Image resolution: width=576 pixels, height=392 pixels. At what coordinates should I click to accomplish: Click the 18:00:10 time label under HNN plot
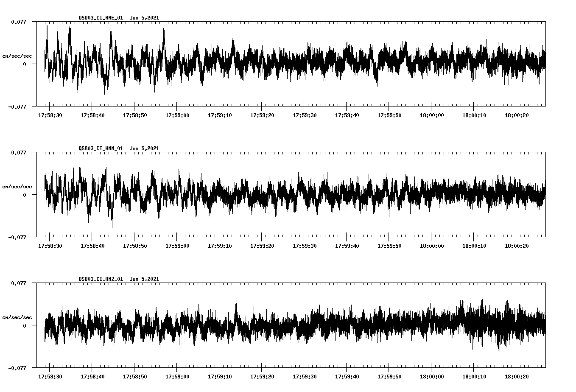(474, 246)
